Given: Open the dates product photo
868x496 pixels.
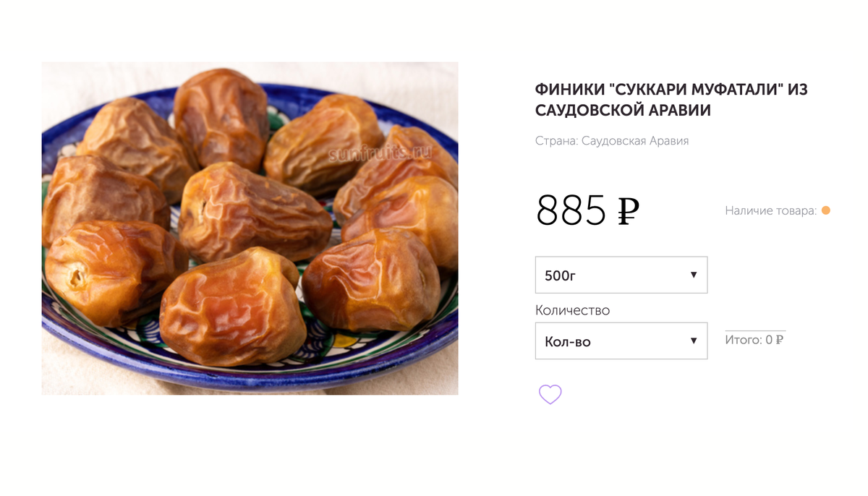Looking at the screenshot, I should [x=250, y=228].
